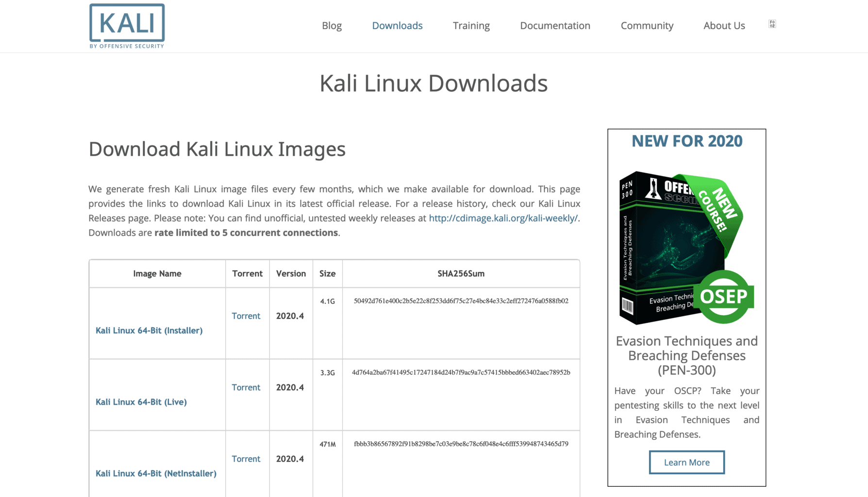Click the BY OFFENSIVE SECURITY logo text
The height and width of the screenshot is (497, 868).
pyautogui.click(x=127, y=47)
